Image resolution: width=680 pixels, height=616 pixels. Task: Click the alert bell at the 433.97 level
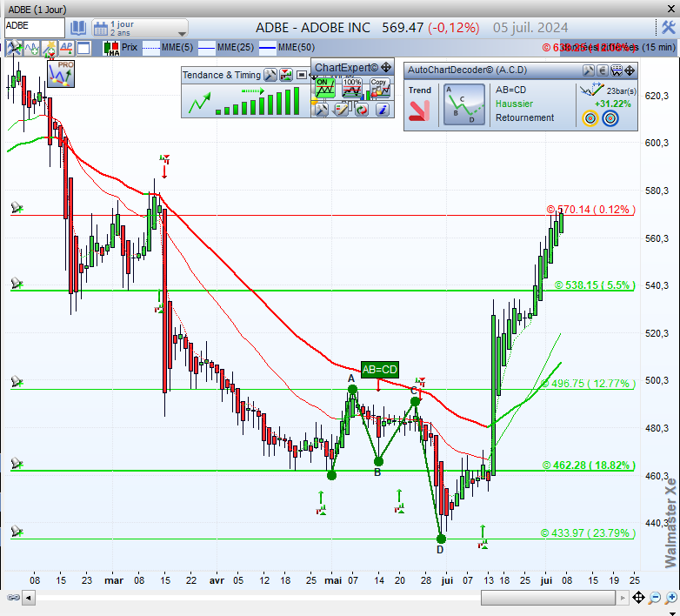pos(17,531)
